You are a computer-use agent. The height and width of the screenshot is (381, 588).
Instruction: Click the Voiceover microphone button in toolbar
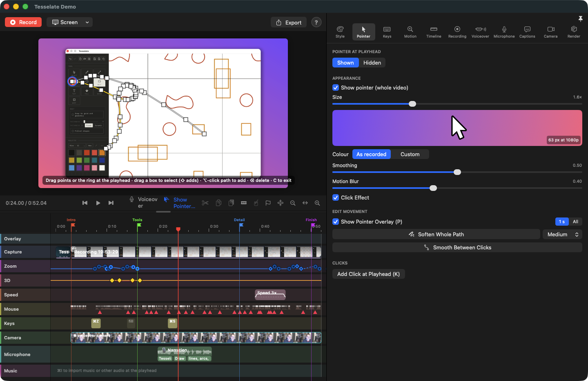[143, 203]
